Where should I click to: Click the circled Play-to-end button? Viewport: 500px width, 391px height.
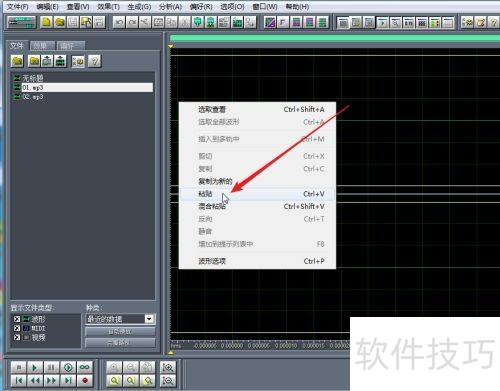[68, 367]
